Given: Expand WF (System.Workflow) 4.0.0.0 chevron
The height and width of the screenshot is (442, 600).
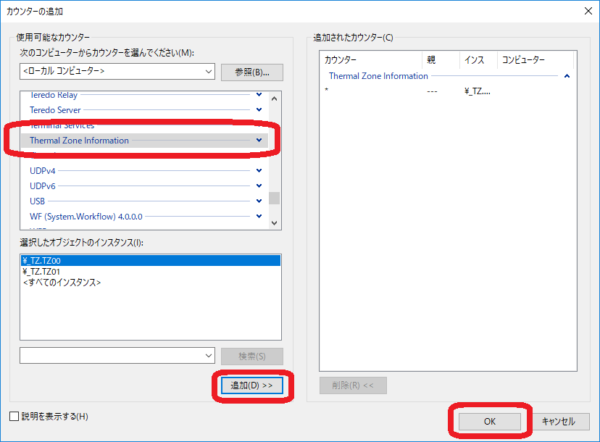Looking at the screenshot, I should pos(259,216).
